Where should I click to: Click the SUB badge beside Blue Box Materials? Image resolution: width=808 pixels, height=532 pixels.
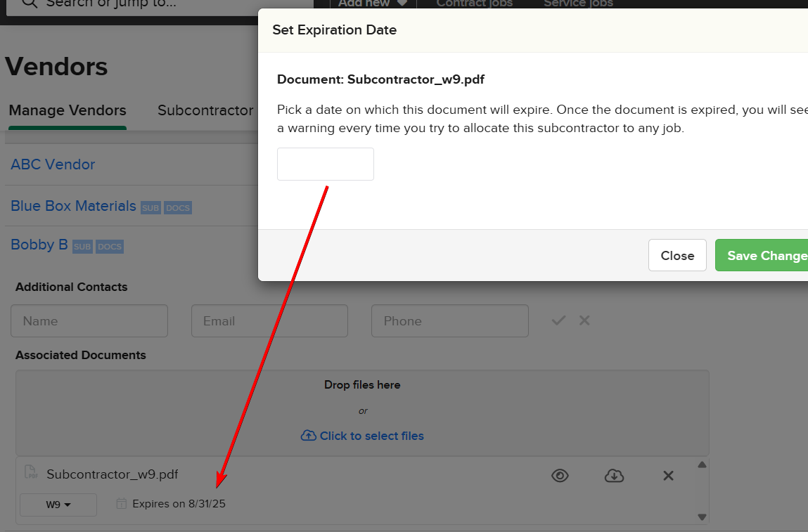(150, 208)
